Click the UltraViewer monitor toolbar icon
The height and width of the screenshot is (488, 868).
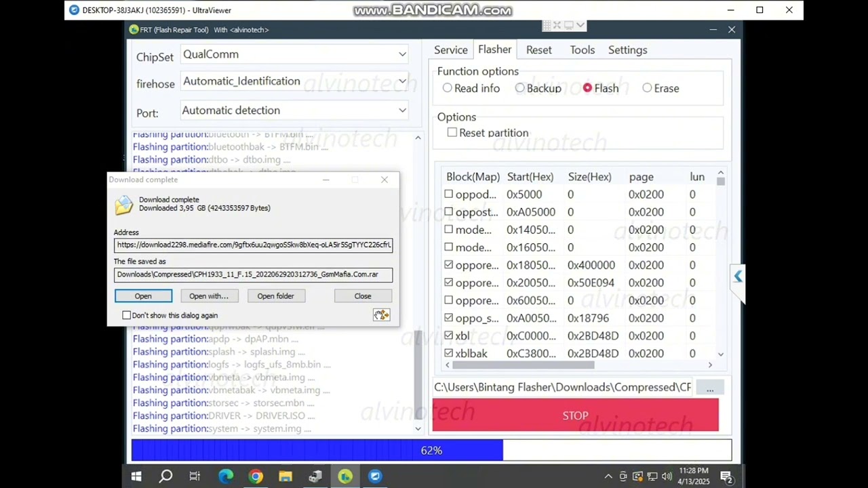[x=569, y=25]
